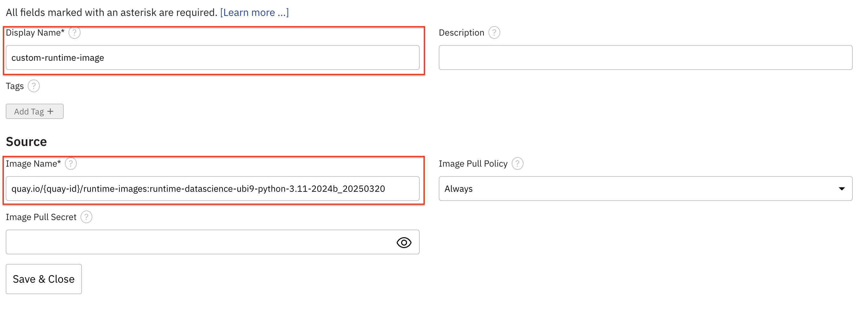Click the Tags label text
This screenshot has height=311, width=868.
(x=15, y=86)
